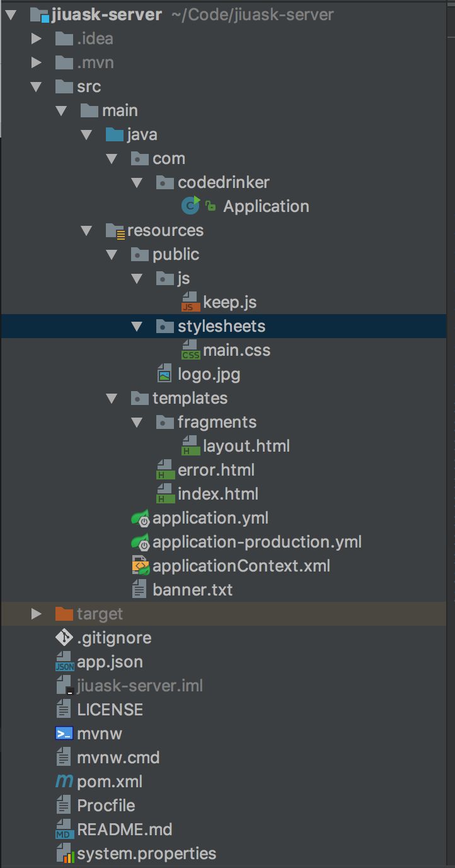Click the pom.xml Maven icon
This screenshot has width=455, height=868.
[x=64, y=782]
